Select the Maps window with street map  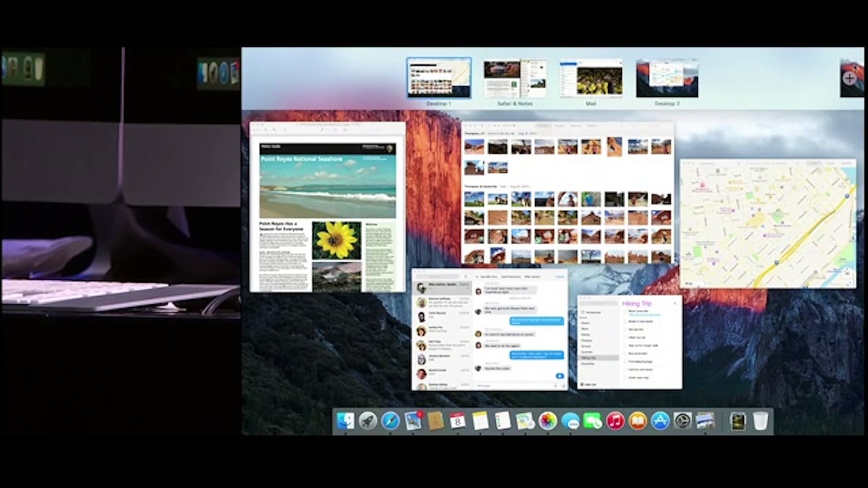click(x=768, y=224)
